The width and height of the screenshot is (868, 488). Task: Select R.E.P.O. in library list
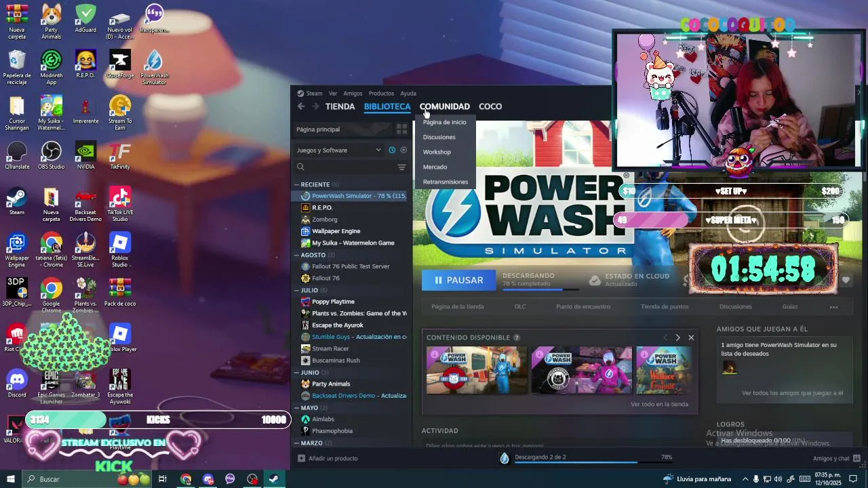click(322, 207)
